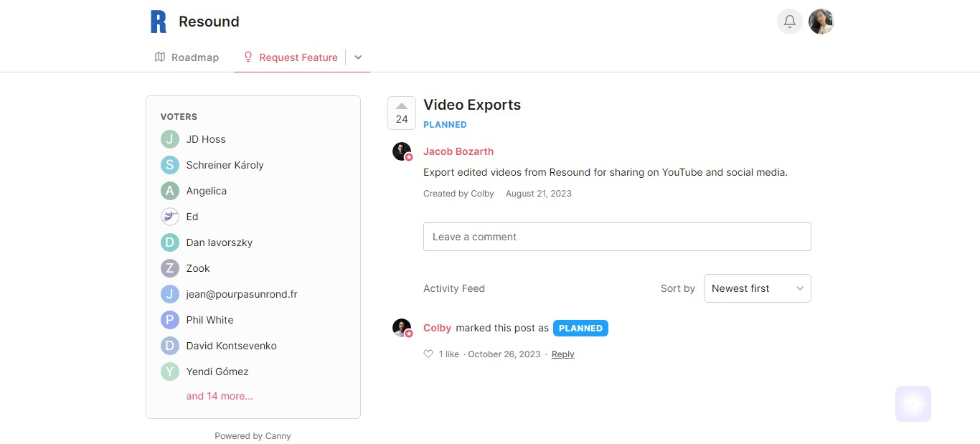Click the August 21, 2023 date
This screenshot has width=980, height=444.
pos(539,194)
